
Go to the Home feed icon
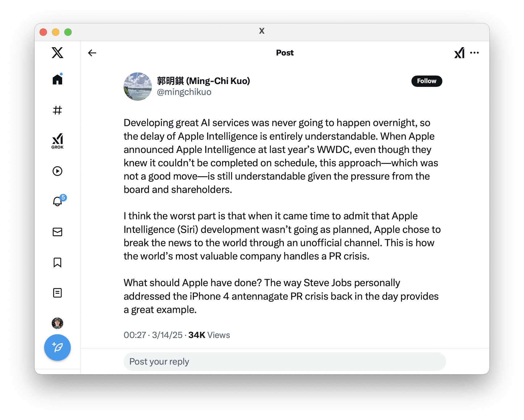coord(57,79)
